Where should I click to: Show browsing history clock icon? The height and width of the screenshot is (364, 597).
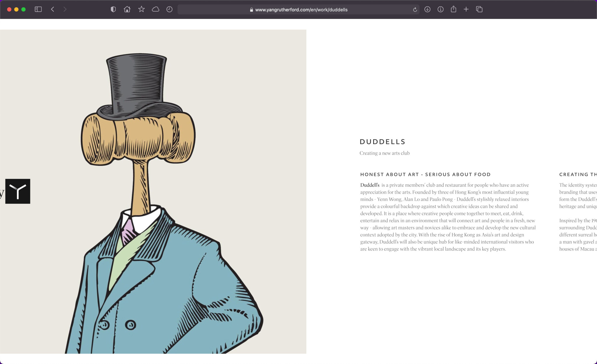(x=169, y=9)
